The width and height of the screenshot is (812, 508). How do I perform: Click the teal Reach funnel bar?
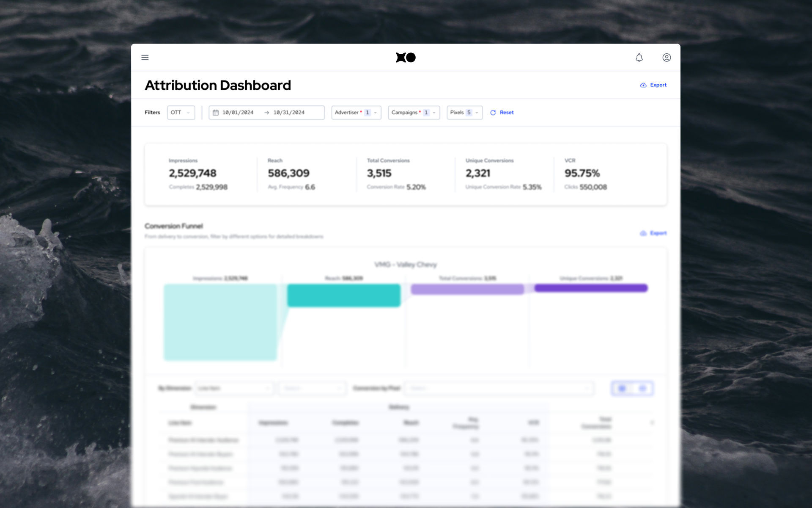pyautogui.click(x=343, y=295)
